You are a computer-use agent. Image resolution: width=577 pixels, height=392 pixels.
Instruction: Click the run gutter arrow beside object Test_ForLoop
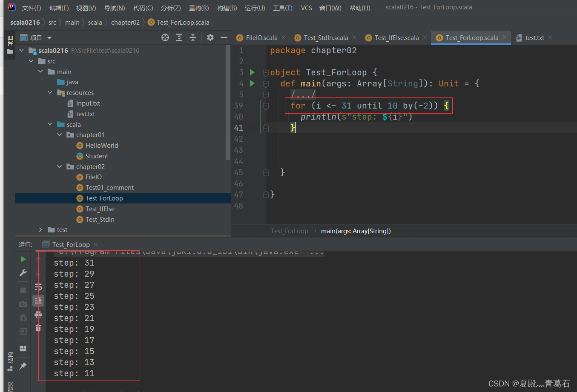point(252,72)
